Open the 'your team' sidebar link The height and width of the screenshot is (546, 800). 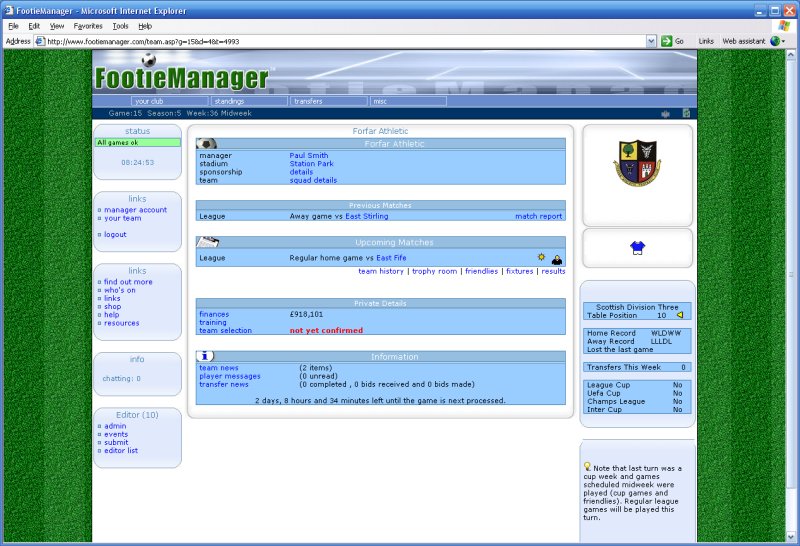tap(122, 218)
